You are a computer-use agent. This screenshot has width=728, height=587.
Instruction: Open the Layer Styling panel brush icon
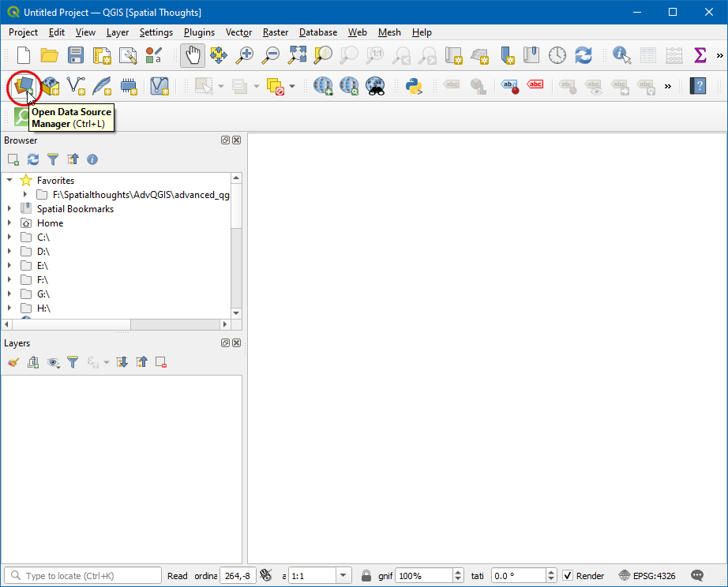13,362
